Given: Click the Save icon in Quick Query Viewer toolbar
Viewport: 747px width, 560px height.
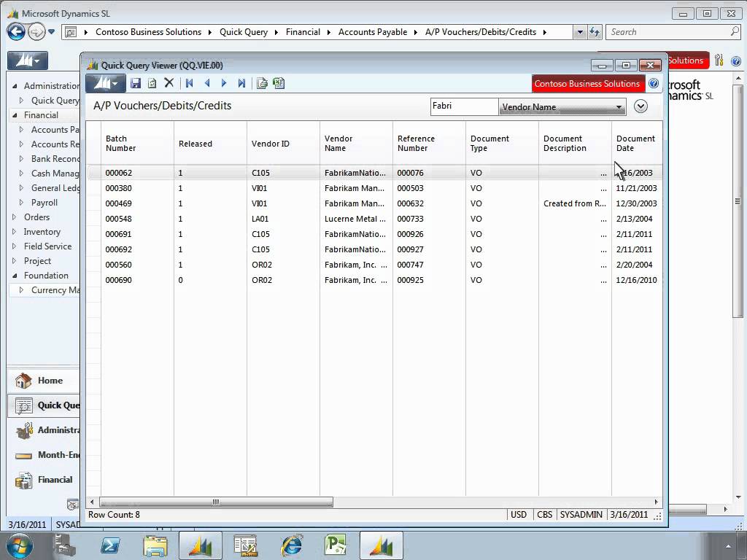Looking at the screenshot, I should 136,83.
